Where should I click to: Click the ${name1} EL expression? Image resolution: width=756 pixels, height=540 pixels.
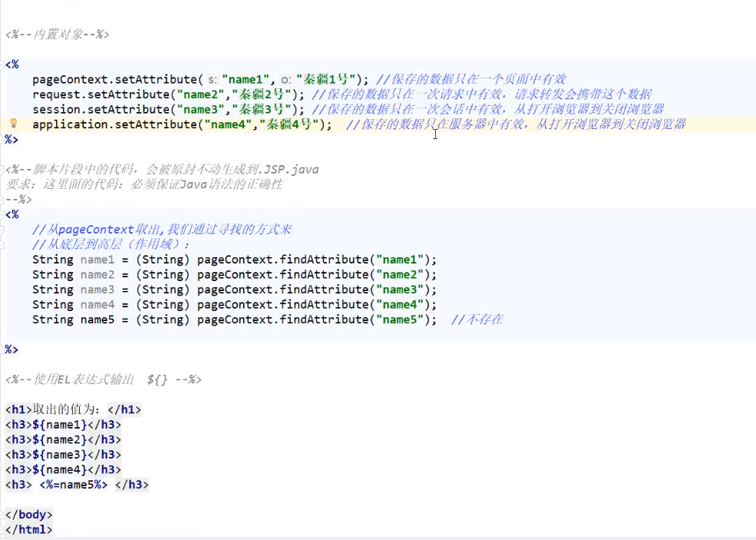[x=60, y=425]
